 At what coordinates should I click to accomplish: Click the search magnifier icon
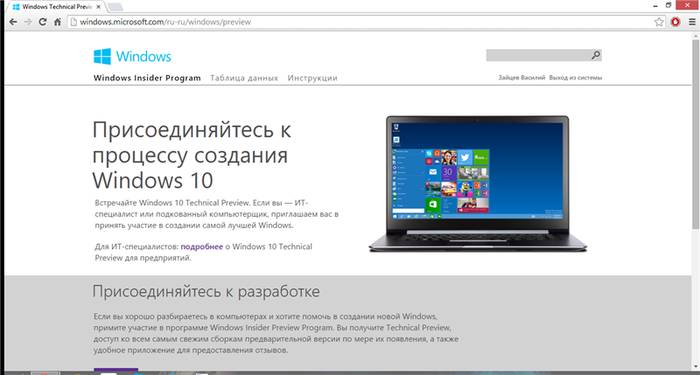tap(596, 55)
